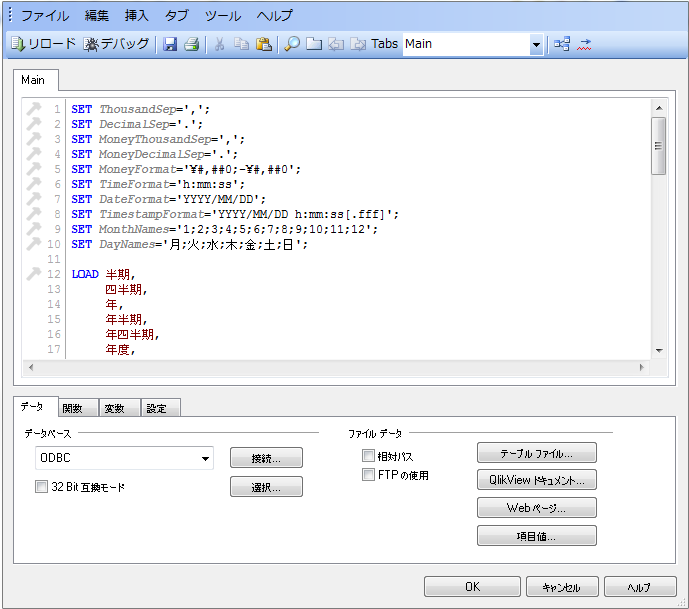Click the horizontal scrollbar right arrow
This screenshot has width=689, height=609.
(642, 367)
